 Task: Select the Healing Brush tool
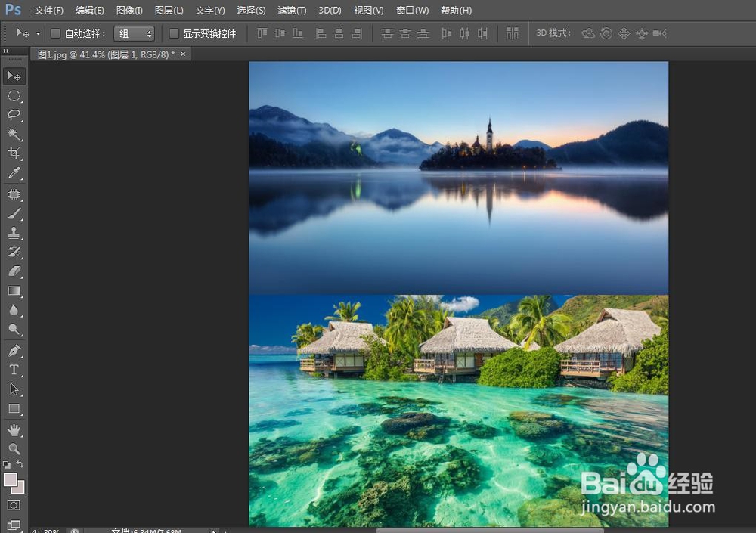point(14,194)
